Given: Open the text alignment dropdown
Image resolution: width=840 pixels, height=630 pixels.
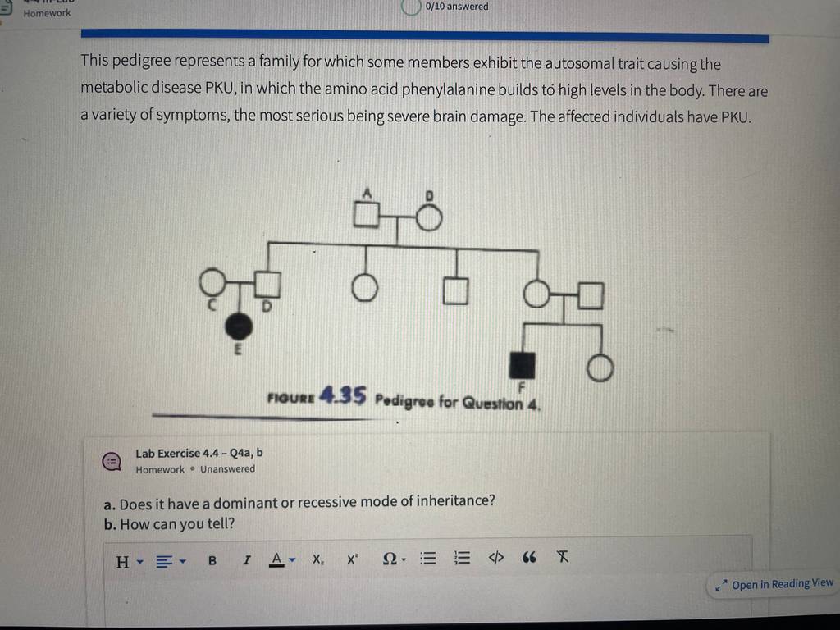Looking at the screenshot, I should click(x=171, y=562).
